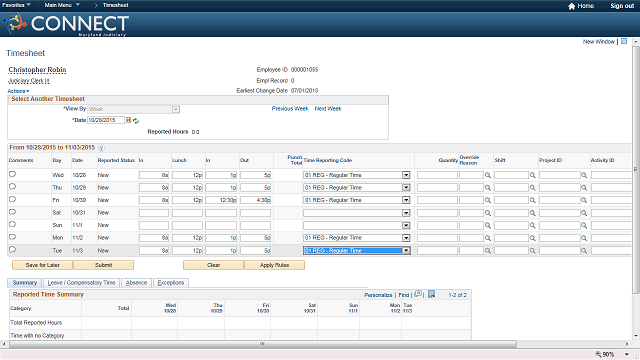This screenshot has height=360, width=640.
Task: Open Time Reporting Code dropdown for Wed 10/28
Action: point(406,175)
